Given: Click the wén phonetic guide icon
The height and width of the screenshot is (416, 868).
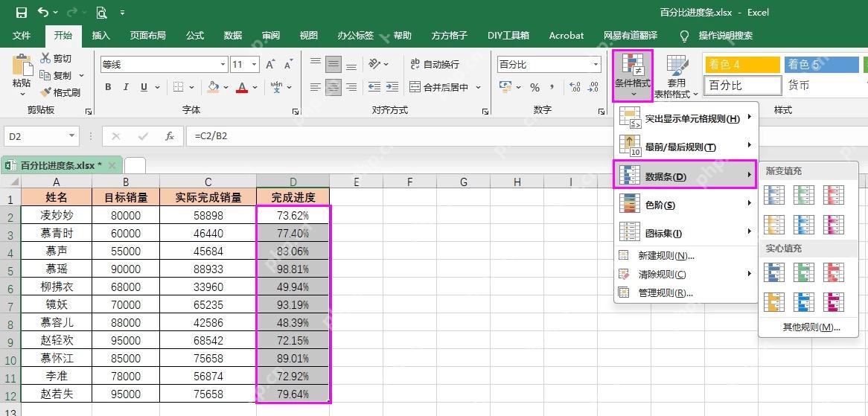Looking at the screenshot, I should 276,87.
